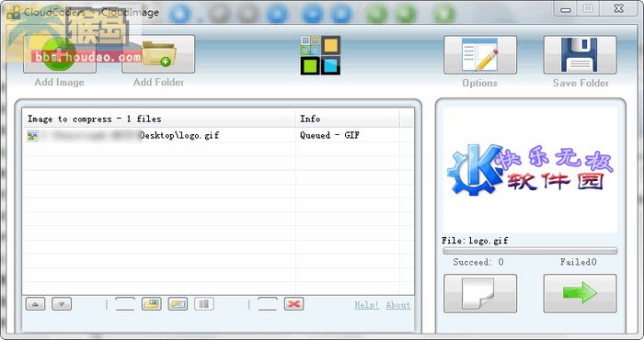Move selected file down with down arrow
This screenshot has width=644, height=340.
pos(62,304)
